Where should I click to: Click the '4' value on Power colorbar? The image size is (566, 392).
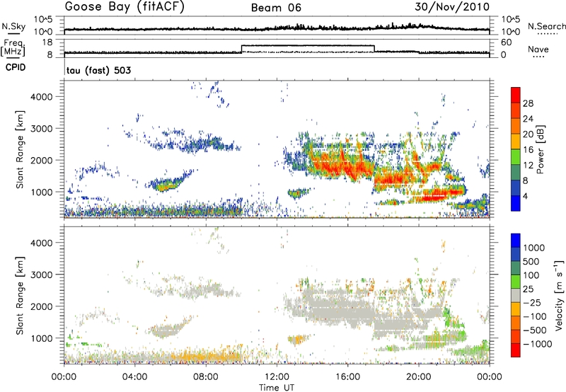coord(525,197)
